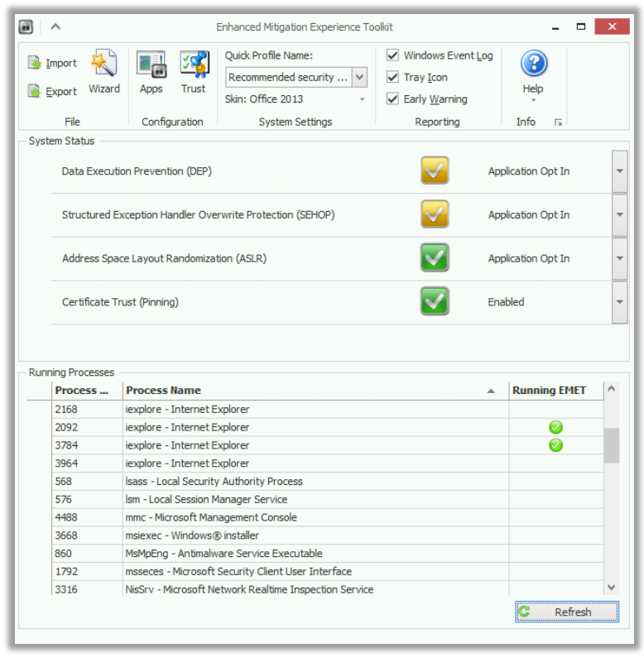Click the Export label
This screenshot has width=644, height=658.
[x=61, y=92]
